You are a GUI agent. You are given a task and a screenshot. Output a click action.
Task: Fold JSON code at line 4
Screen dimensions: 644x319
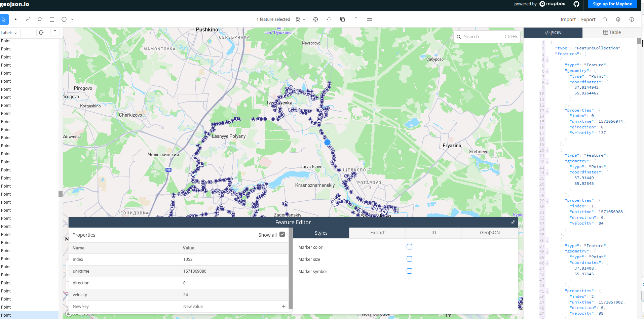click(x=547, y=60)
